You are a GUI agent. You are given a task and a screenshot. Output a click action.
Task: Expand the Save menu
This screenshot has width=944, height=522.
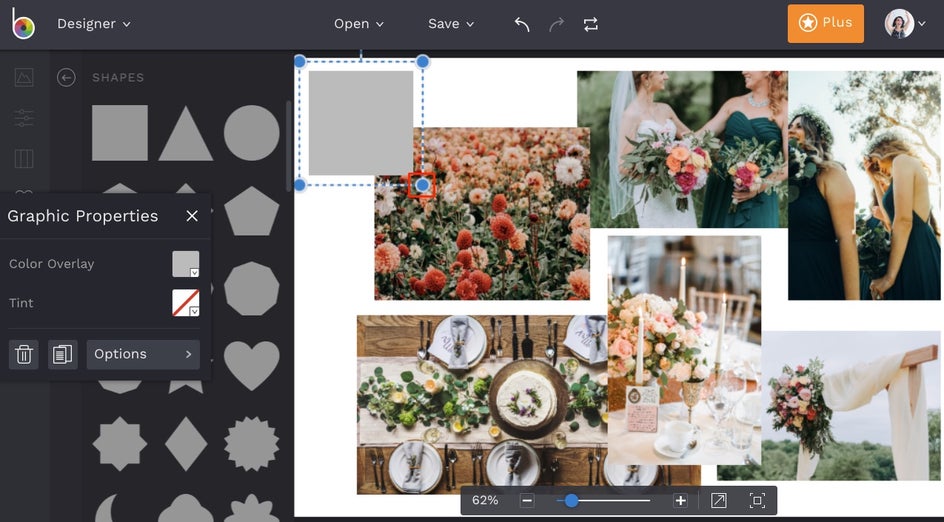pos(451,24)
